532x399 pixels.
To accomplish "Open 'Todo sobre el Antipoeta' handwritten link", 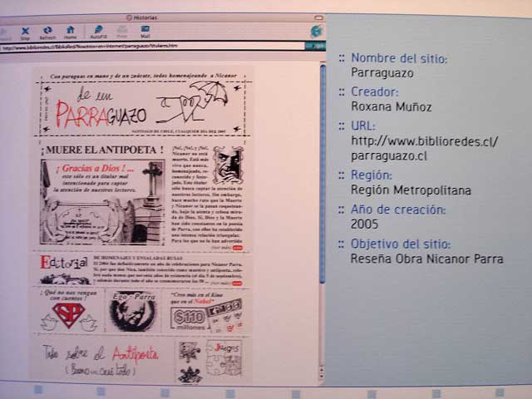I will click(x=101, y=362).
